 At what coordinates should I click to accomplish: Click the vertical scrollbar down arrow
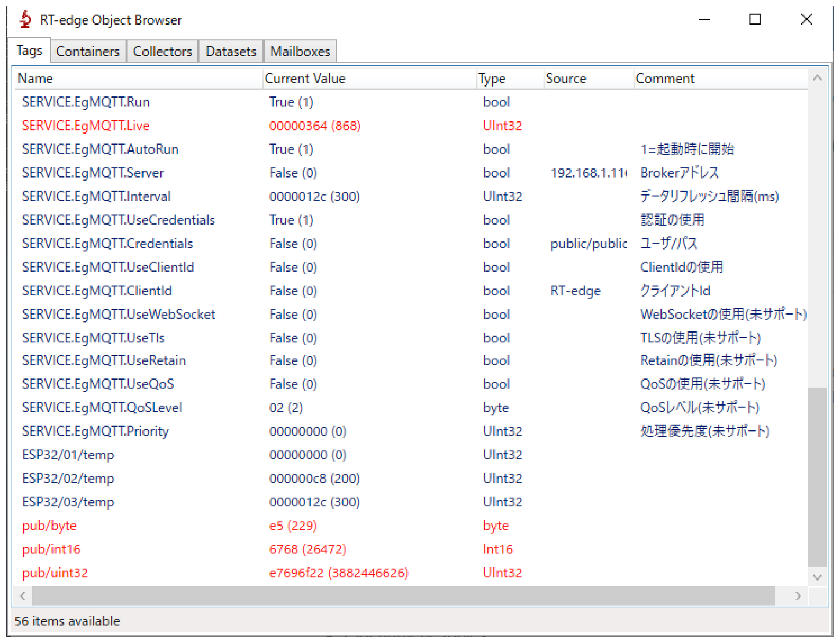pos(818,577)
